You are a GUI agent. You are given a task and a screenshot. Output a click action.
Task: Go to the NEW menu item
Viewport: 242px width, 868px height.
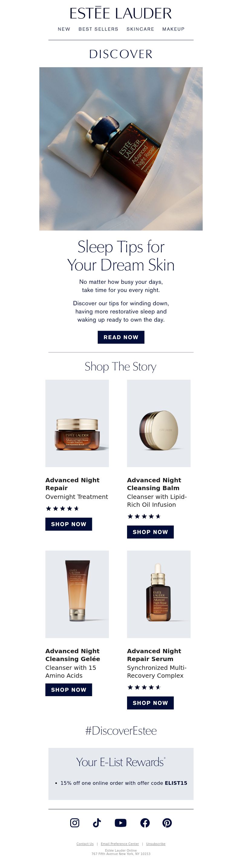(x=64, y=29)
